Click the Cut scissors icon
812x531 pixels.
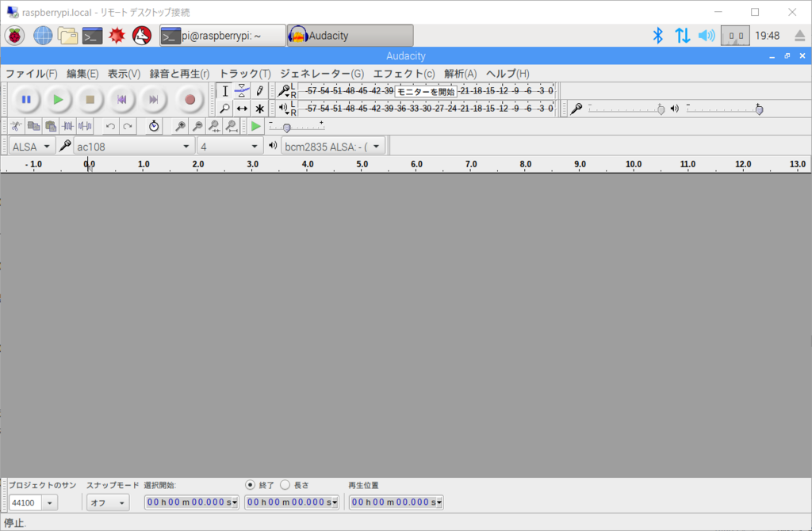point(16,126)
